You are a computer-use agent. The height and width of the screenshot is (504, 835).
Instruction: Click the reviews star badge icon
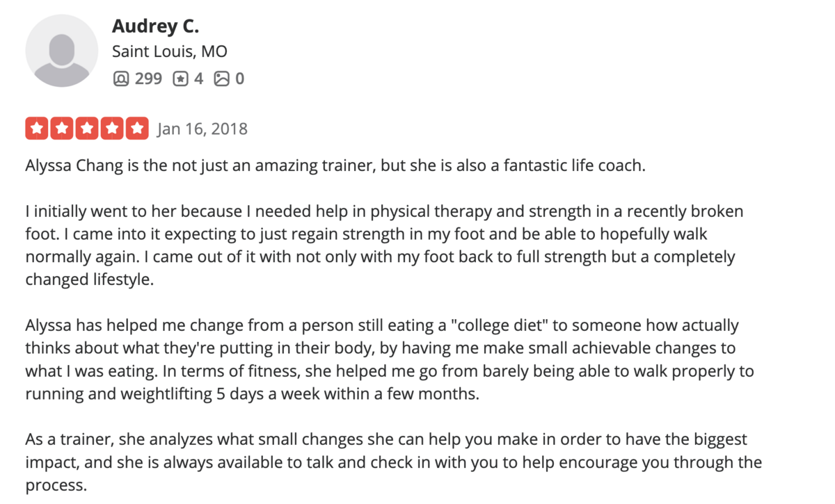click(180, 79)
